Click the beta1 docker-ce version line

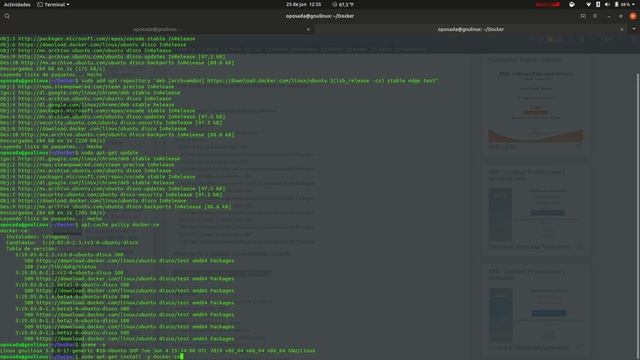click(x=72, y=333)
